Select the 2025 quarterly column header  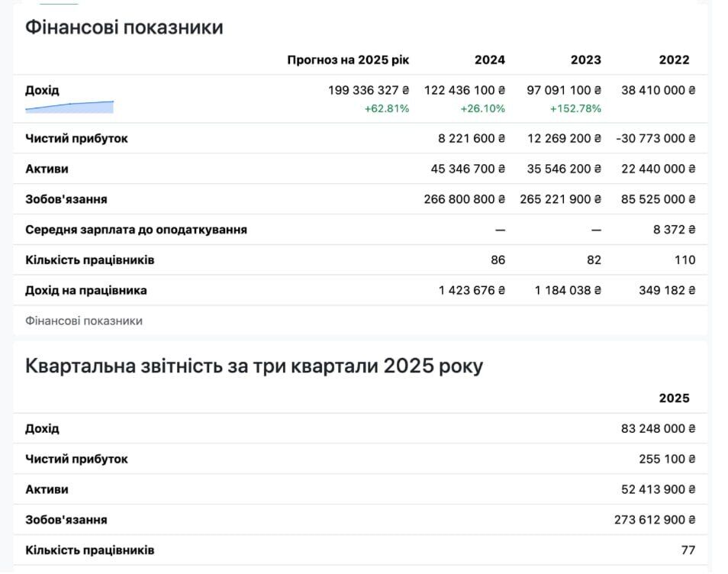[674, 398]
